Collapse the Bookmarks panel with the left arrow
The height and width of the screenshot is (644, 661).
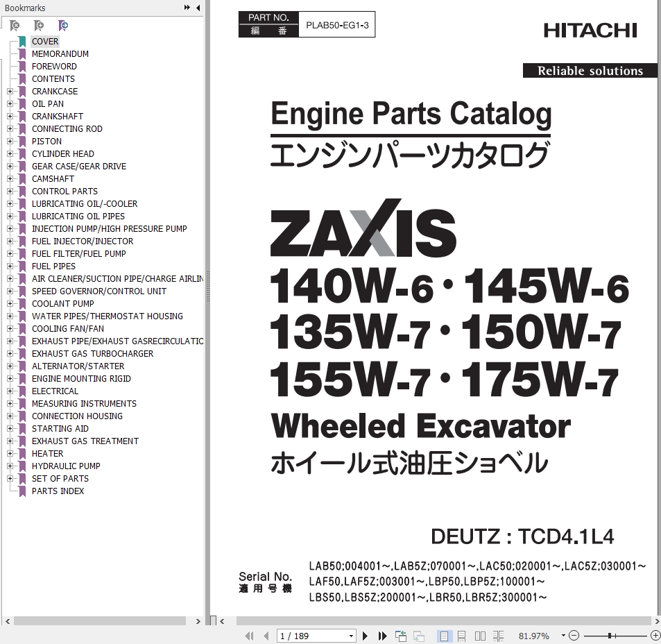pos(198,8)
